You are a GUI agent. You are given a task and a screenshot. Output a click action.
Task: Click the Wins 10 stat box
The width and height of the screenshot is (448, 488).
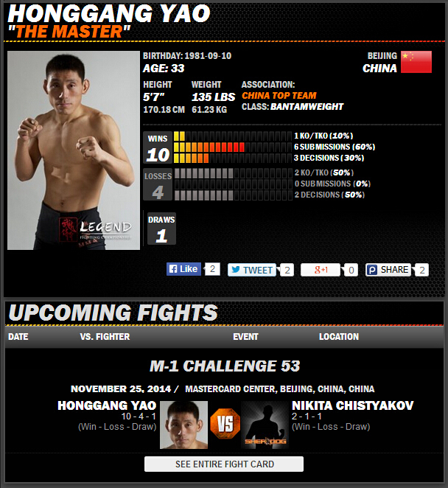158,147
